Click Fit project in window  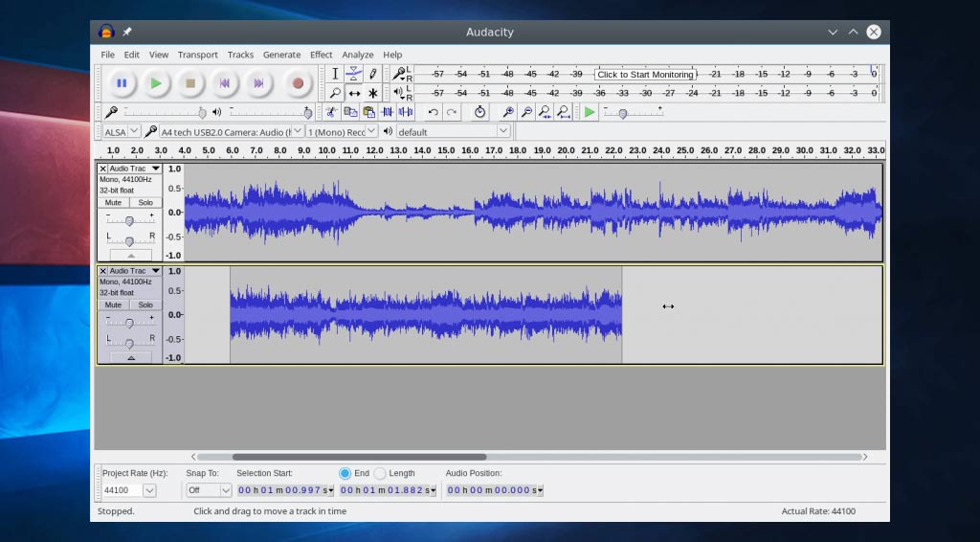point(564,112)
